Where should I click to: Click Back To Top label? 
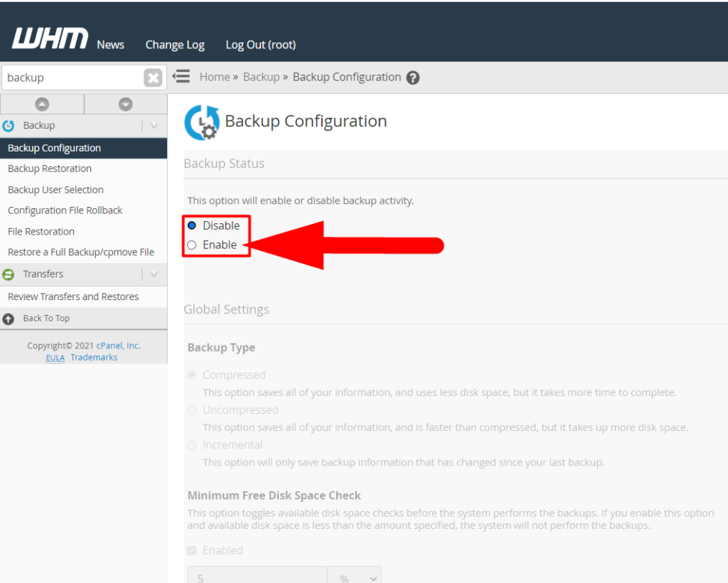pos(46,319)
